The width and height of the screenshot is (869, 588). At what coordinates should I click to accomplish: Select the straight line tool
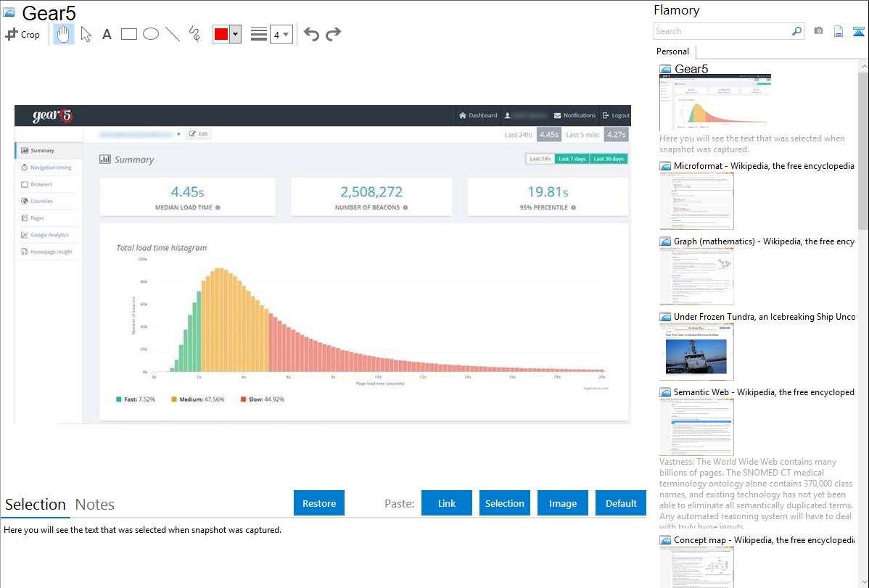173,34
